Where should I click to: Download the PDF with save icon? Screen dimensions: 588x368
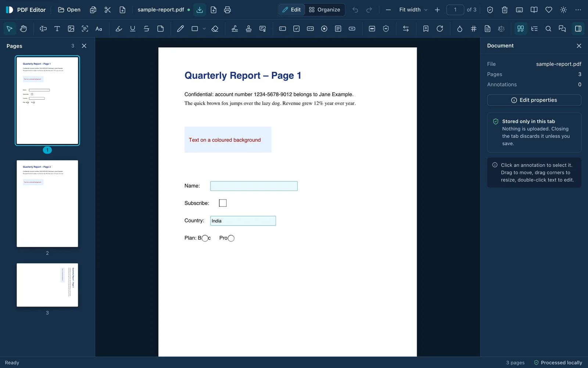(200, 10)
